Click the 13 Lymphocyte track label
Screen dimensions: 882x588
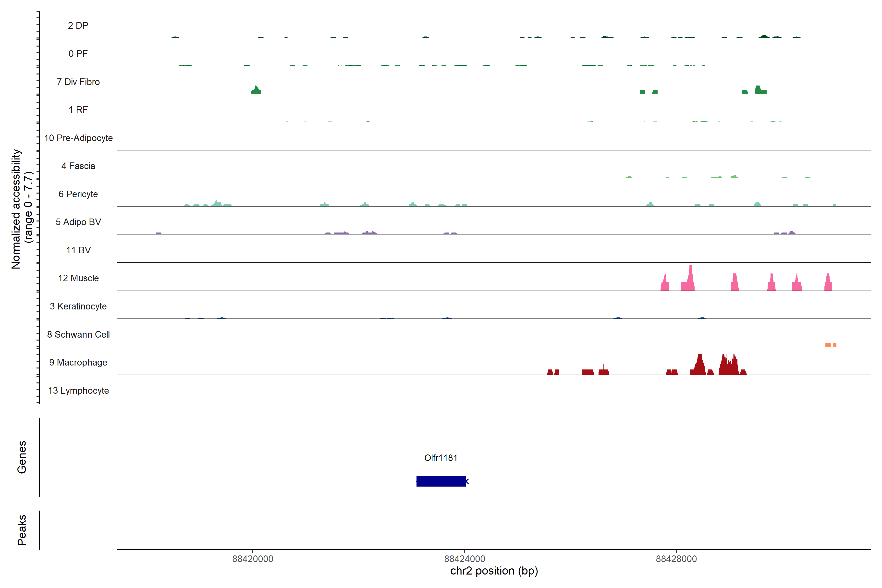click(x=78, y=391)
